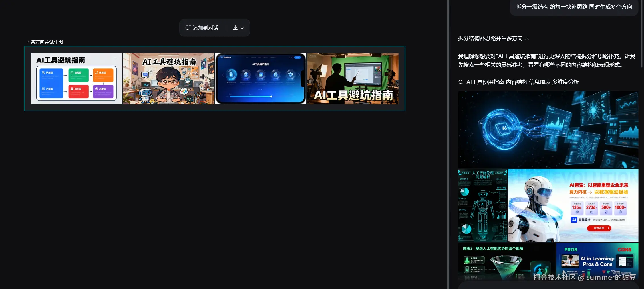The width and height of the screenshot is (644, 289).
Task: Select the blue phone interface thumbnail
Action: point(261,79)
